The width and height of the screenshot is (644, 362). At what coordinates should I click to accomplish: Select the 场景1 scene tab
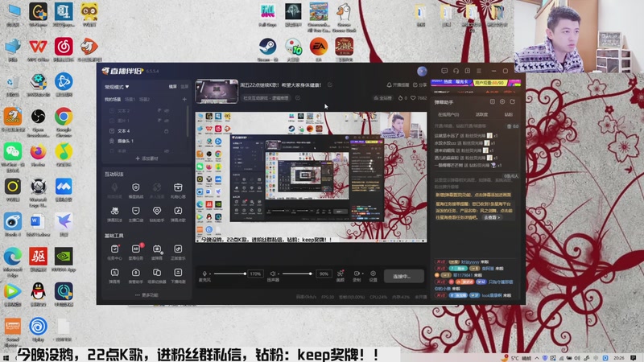point(130,99)
